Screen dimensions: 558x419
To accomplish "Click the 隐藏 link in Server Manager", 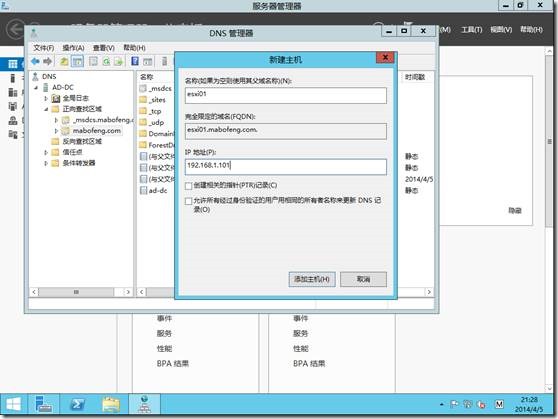I will (x=515, y=211).
